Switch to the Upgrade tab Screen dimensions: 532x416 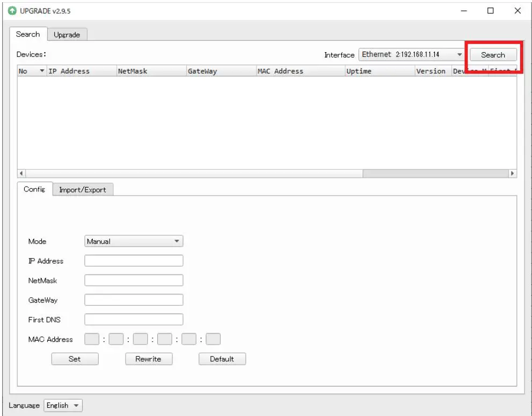point(67,34)
